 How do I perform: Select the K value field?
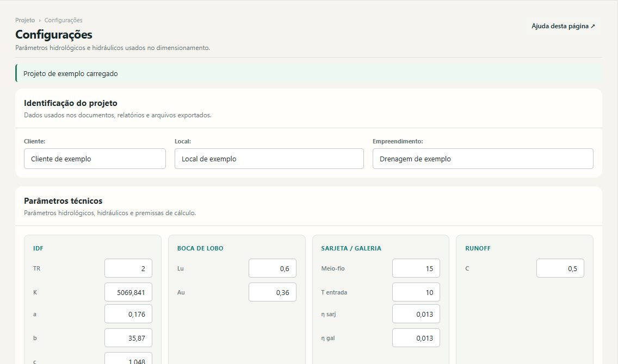pos(128,292)
